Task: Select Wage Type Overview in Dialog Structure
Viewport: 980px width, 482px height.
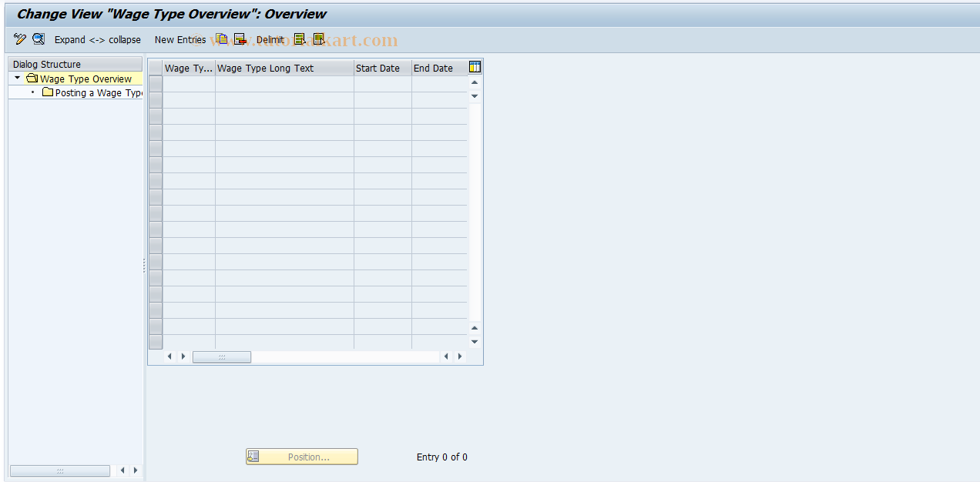Action: (86, 79)
